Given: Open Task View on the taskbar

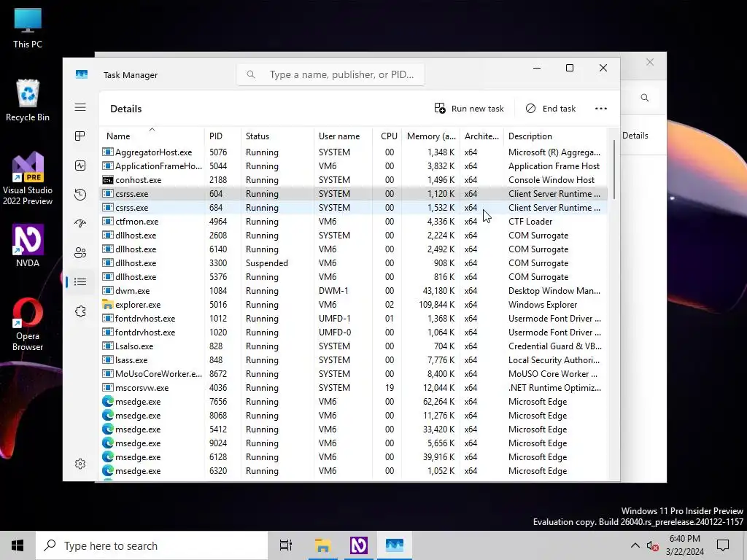Looking at the screenshot, I should (x=286, y=545).
